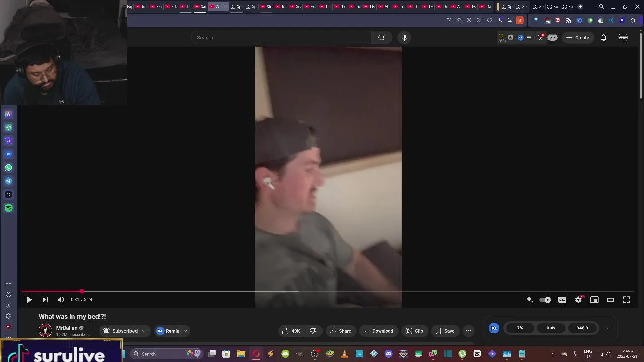The height and width of the screenshot is (362, 644).
Task: Expand the vidIQ stats panel chevron
Action: point(607,328)
